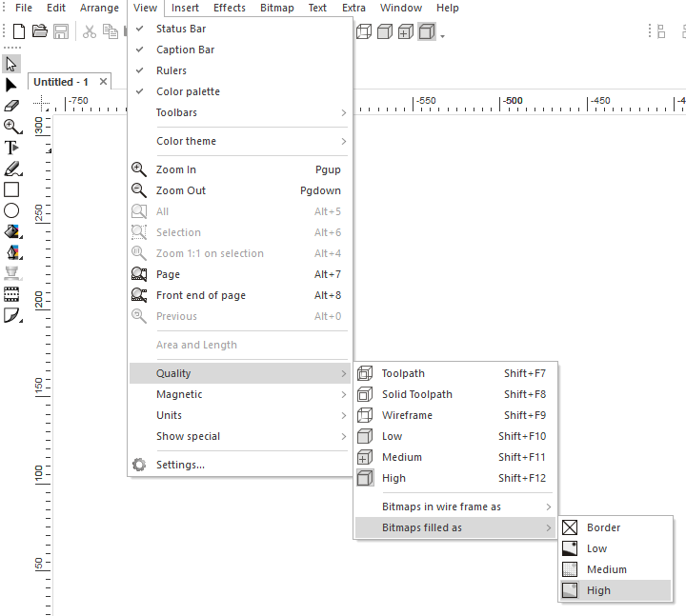Select the Pen drawing tool
This screenshot has height=616, width=686.
pyautogui.click(x=12, y=169)
